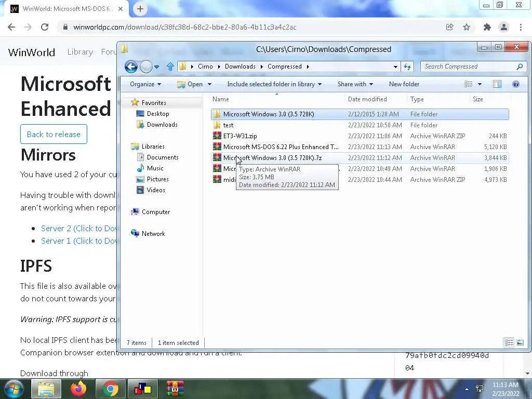Screen dimensions: 532x399
Task: Select Microsoft Windows 3.0 (3.5 720K).7z file
Action: pos(360,158)
